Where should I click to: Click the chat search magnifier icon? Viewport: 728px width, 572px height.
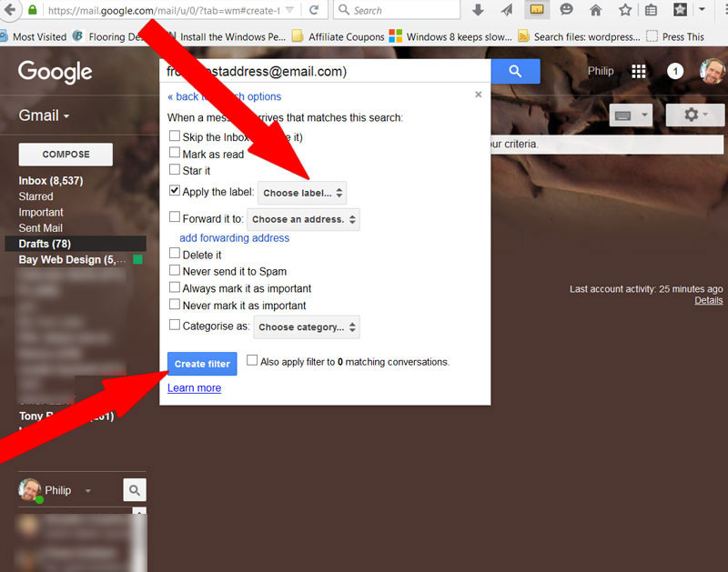(135, 490)
